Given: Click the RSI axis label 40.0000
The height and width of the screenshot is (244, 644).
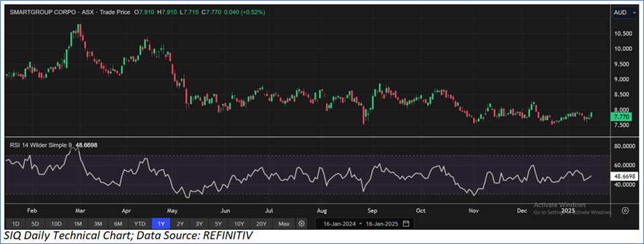Looking at the screenshot, I should pyautogui.click(x=625, y=185).
